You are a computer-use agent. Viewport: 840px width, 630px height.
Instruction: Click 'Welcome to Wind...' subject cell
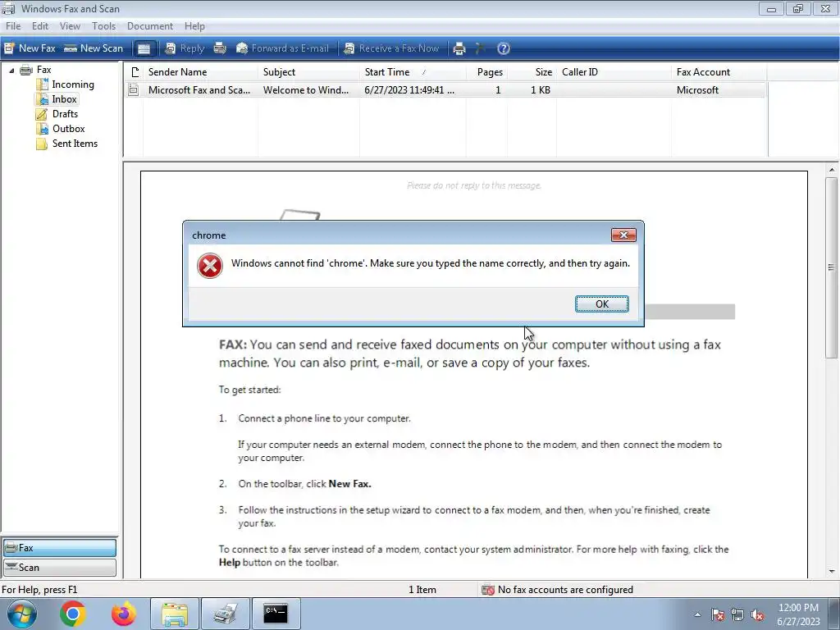[306, 90]
